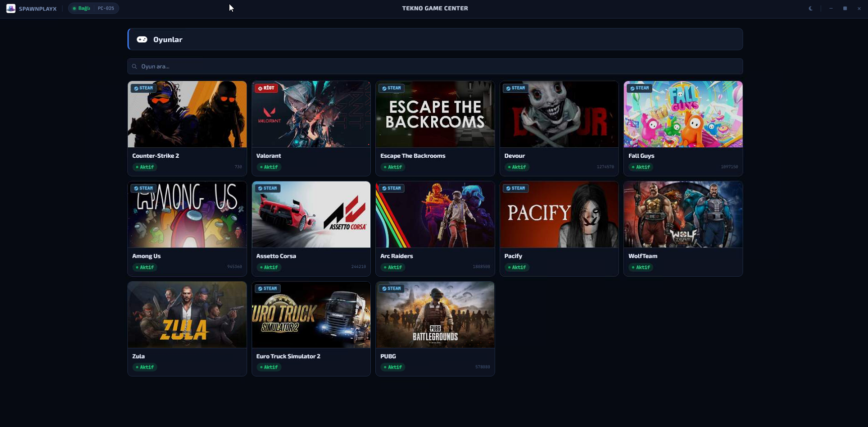Click the 'Fall Guys' game title
This screenshot has width=868, height=427.
641,156
